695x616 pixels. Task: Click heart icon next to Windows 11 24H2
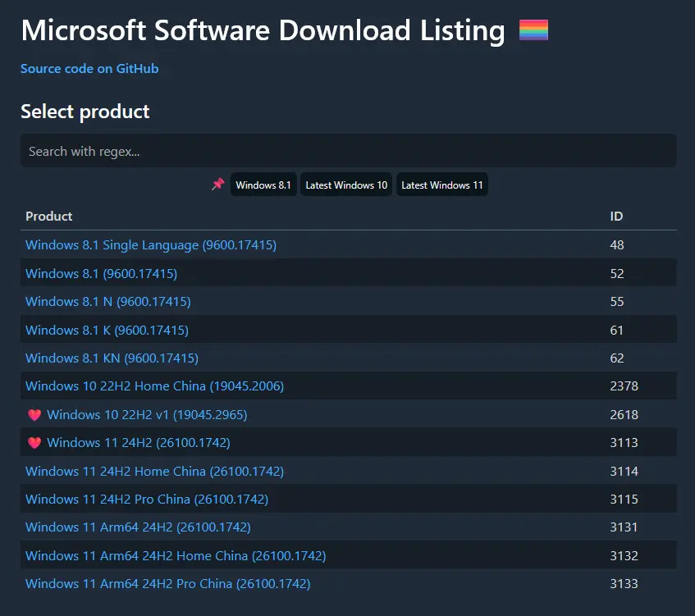coord(34,443)
